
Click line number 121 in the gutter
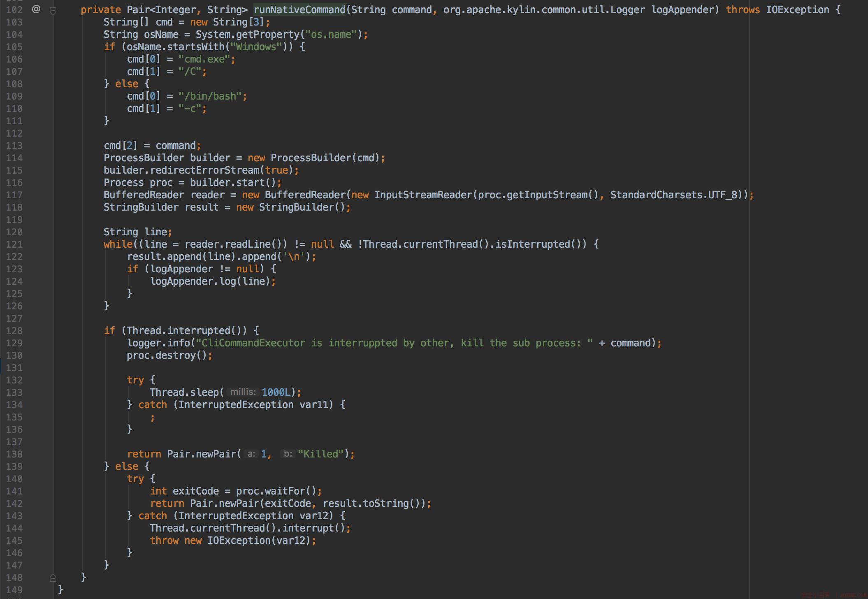pyautogui.click(x=14, y=244)
